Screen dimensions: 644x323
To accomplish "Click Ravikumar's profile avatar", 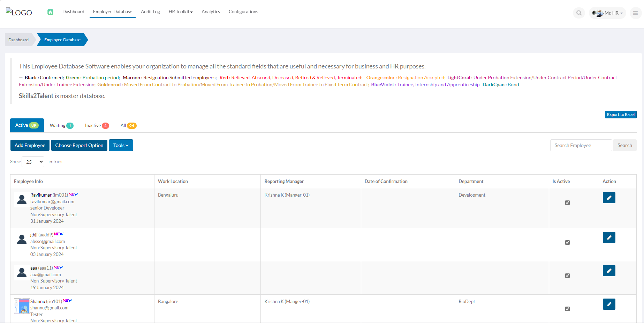I will pyautogui.click(x=22, y=199).
